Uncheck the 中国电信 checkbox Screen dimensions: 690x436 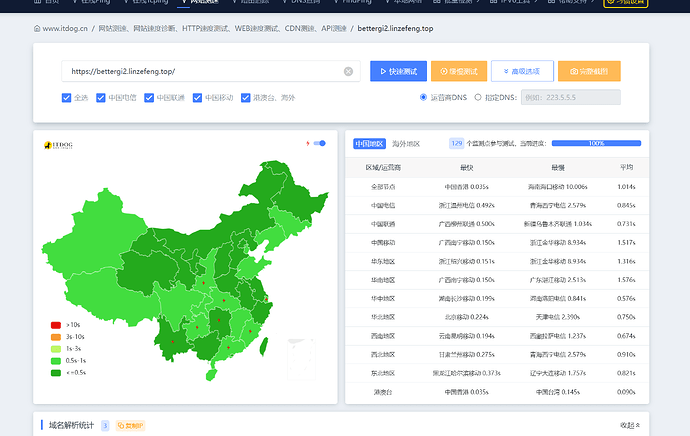pos(101,98)
